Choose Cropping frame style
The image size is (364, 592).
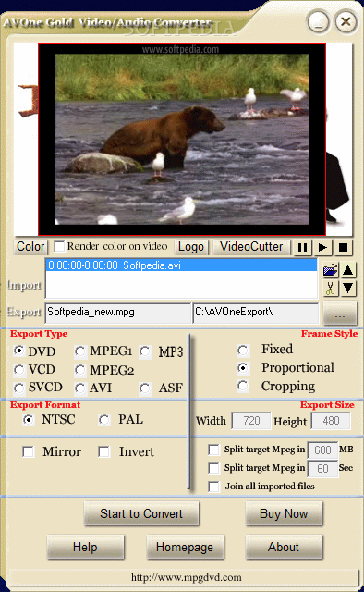243,386
